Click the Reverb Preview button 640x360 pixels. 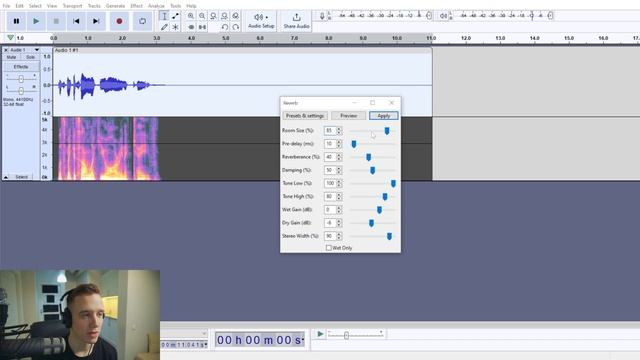[x=349, y=116]
